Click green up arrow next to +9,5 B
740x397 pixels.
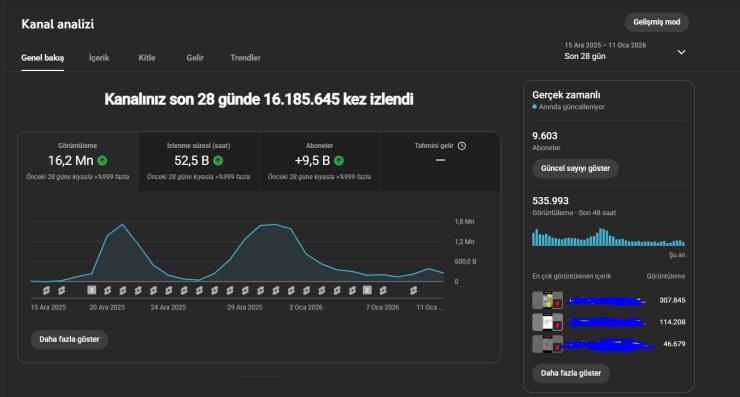click(x=339, y=160)
